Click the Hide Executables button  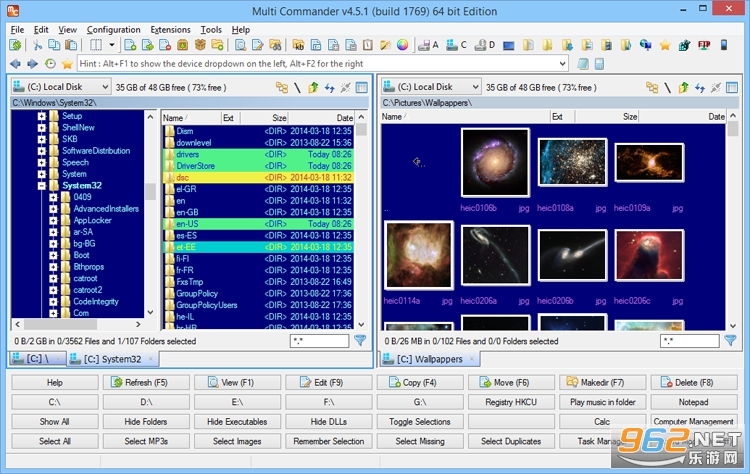(237, 421)
